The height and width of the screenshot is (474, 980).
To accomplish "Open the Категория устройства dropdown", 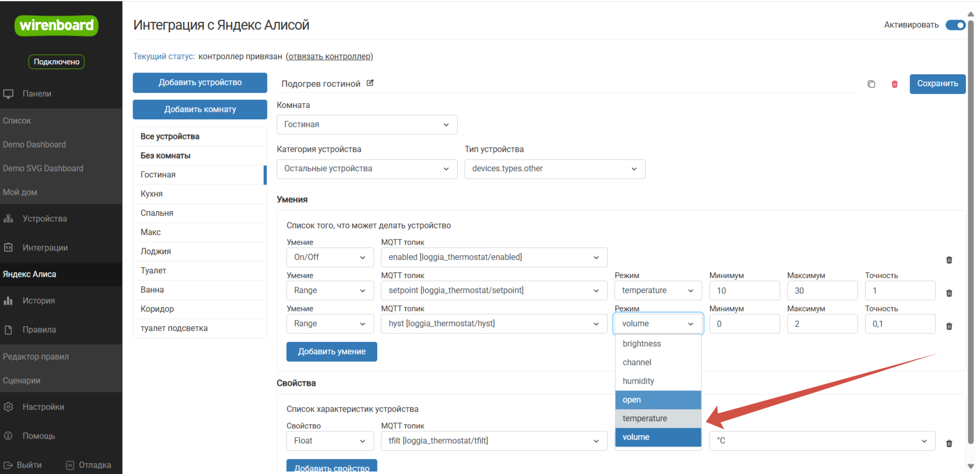I will [367, 169].
